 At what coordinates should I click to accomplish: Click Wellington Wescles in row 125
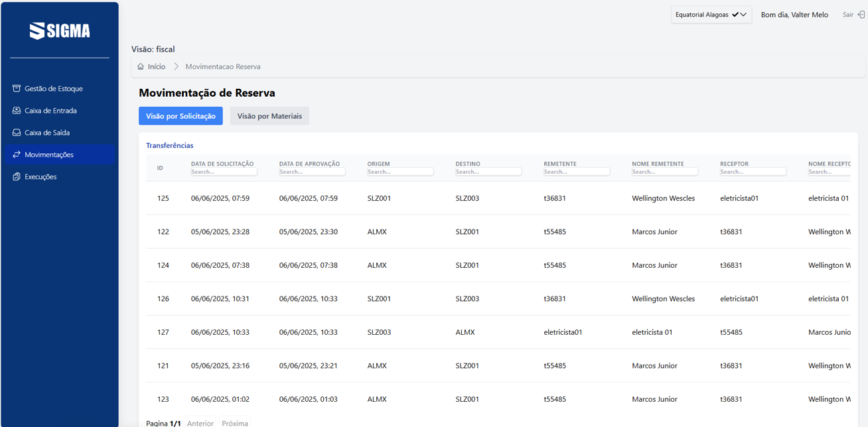pyautogui.click(x=664, y=198)
